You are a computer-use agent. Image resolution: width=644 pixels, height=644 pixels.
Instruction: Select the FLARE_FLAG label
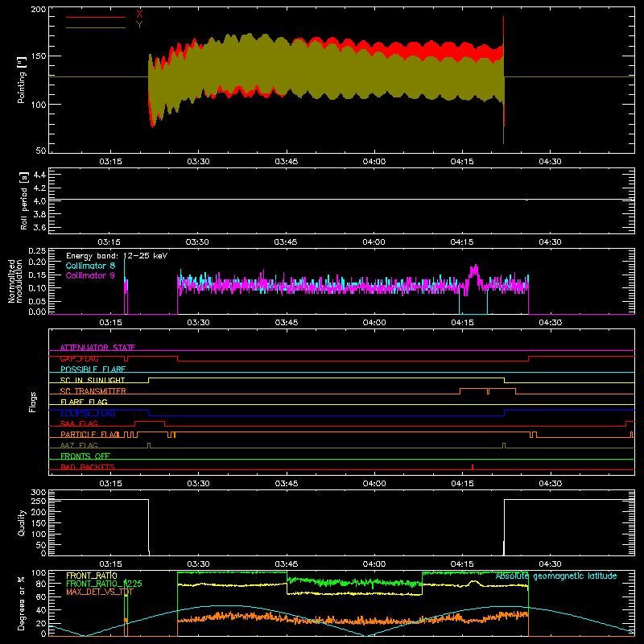pos(84,402)
